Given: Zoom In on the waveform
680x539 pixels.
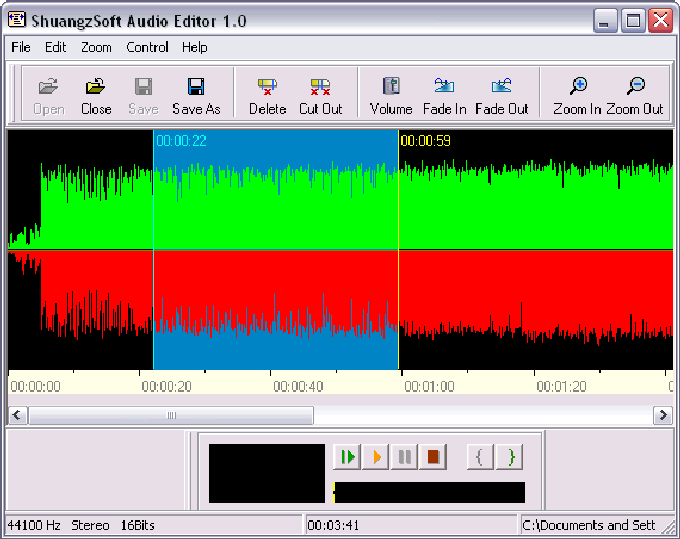Looking at the screenshot, I should pos(578,96).
